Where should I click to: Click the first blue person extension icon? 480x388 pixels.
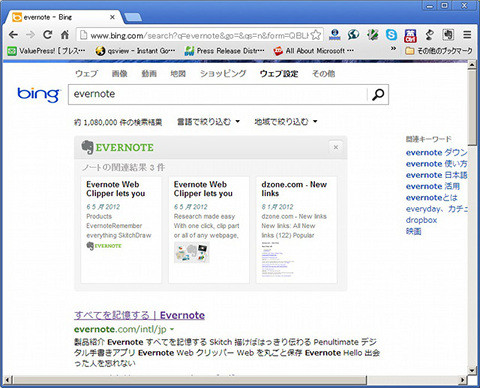tap(335, 35)
